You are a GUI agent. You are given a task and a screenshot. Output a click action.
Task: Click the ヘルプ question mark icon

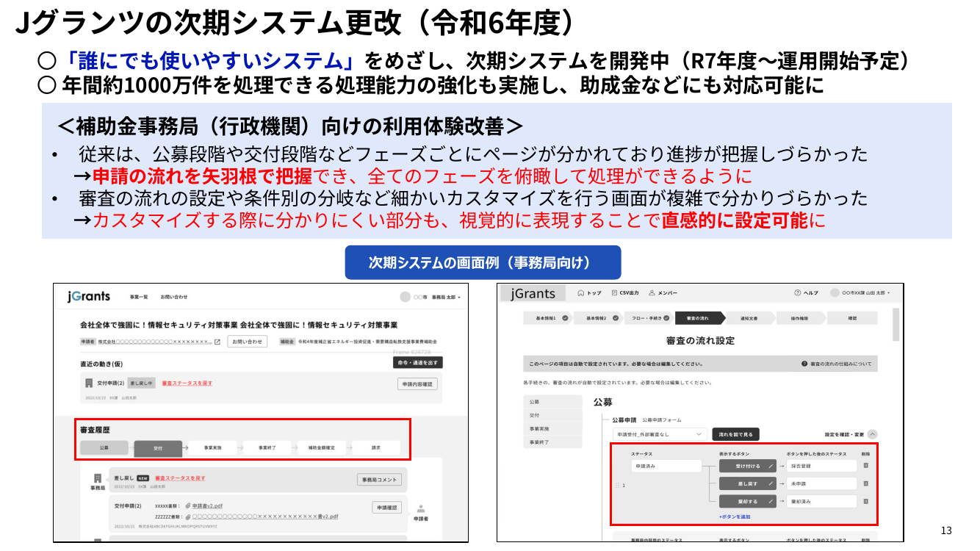click(x=797, y=293)
